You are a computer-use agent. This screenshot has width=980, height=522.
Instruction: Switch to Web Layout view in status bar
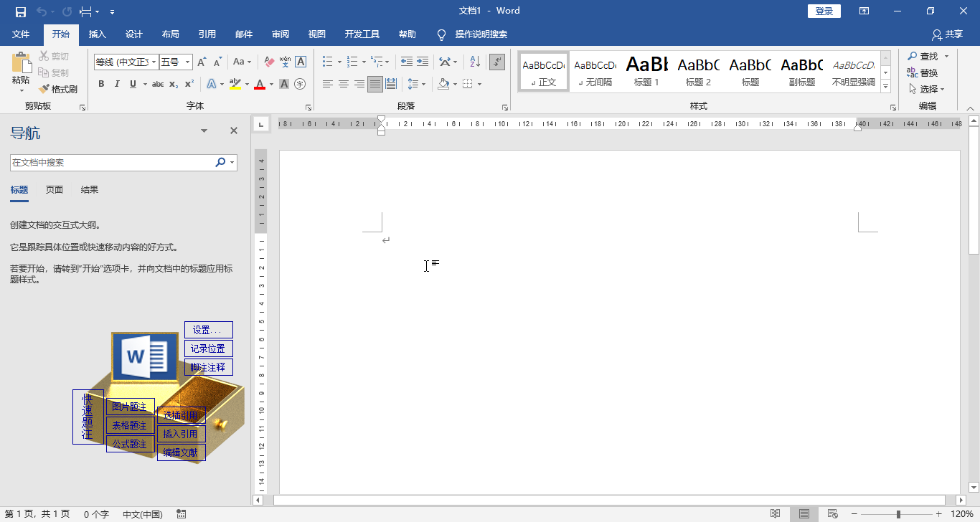click(833, 514)
